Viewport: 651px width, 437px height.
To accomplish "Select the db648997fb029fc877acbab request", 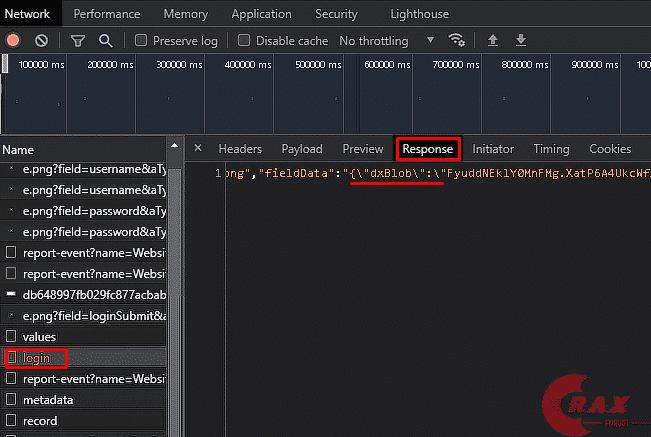I will (x=83, y=295).
